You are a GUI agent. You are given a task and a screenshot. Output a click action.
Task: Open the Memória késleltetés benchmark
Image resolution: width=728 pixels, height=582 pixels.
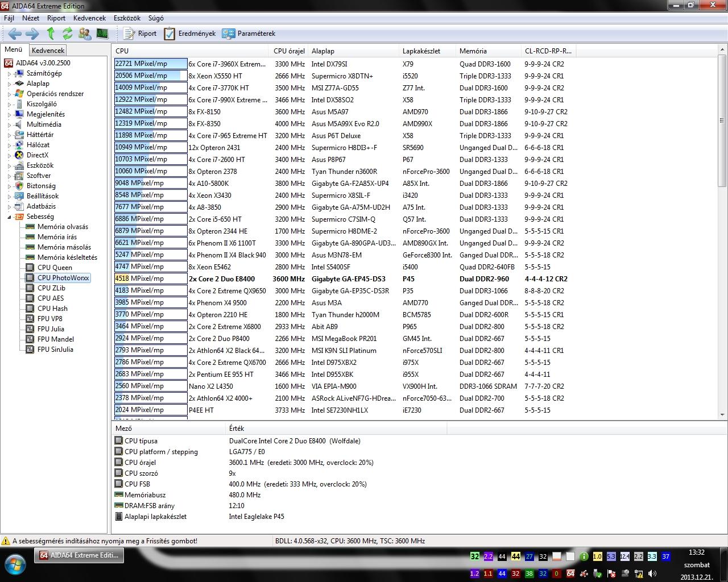(67, 257)
